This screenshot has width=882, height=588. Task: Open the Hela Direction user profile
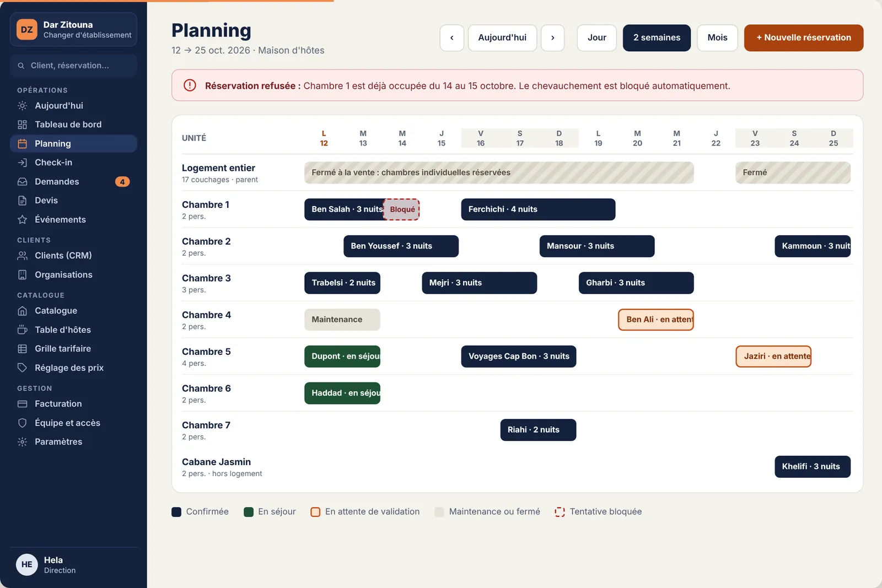tap(73, 565)
